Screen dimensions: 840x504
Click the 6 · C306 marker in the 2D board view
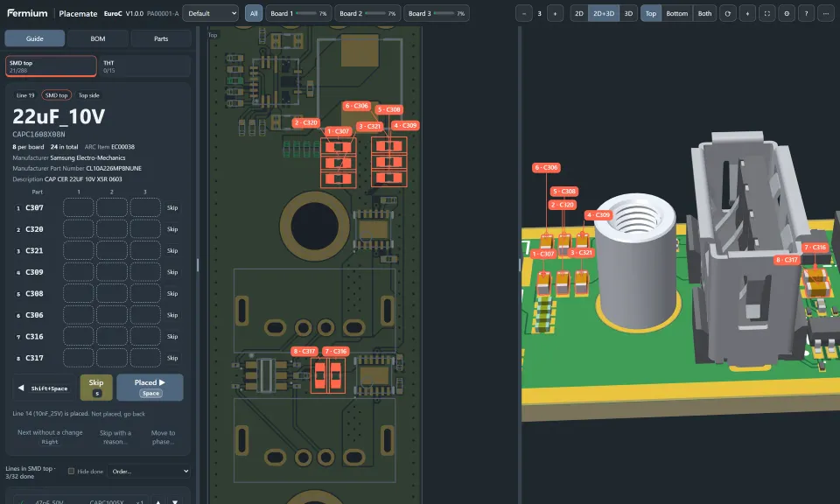coord(356,106)
